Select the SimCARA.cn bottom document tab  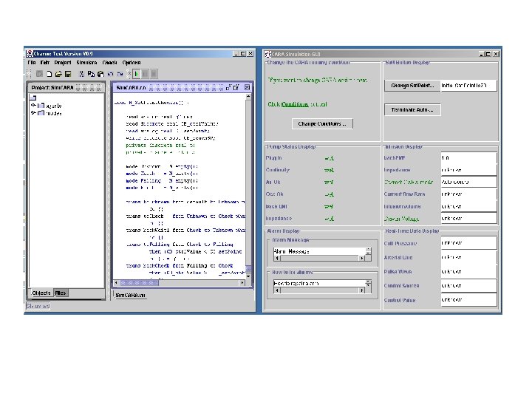[x=130, y=295]
